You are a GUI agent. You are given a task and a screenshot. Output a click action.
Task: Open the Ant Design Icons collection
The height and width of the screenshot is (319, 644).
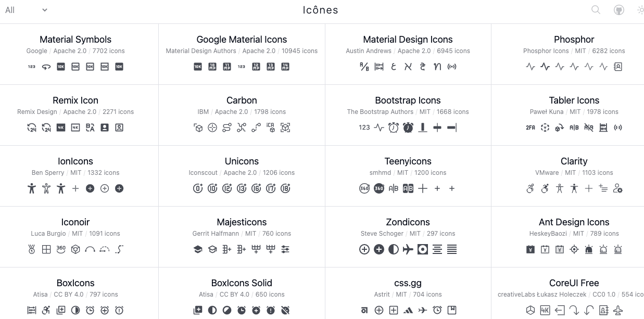[574, 222]
